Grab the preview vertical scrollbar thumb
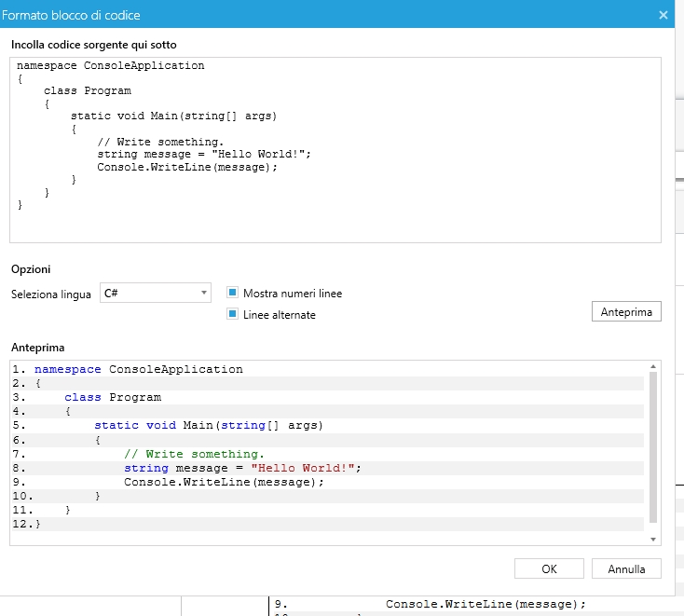Image resolution: width=684 pixels, height=616 pixels. click(652, 447)
